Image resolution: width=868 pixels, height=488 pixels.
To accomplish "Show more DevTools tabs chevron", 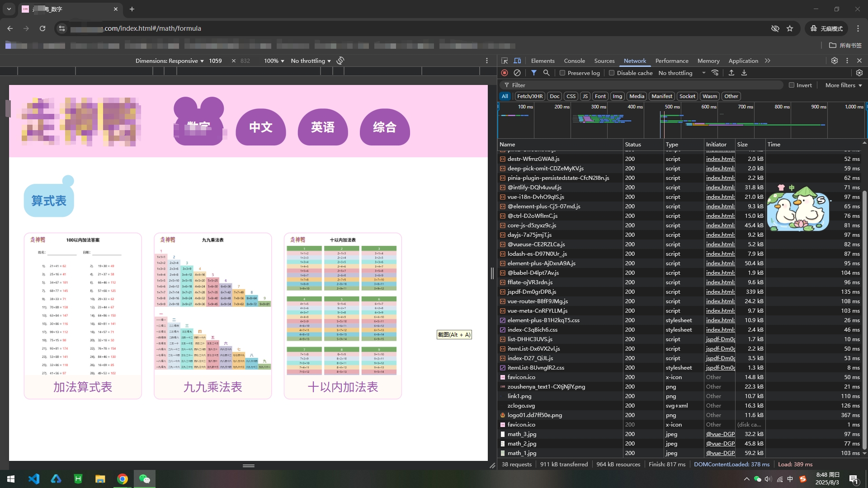I will 768,61.
